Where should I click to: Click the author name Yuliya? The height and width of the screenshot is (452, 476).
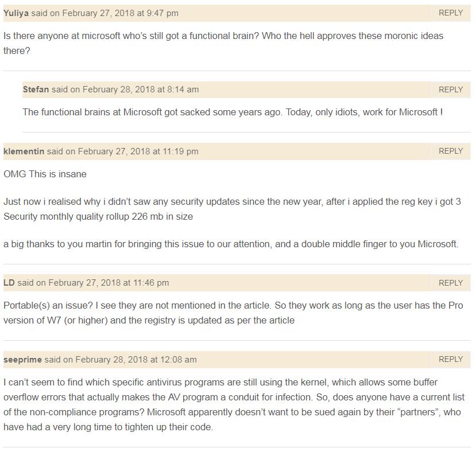pyautogui.click(x=16, y=13)
